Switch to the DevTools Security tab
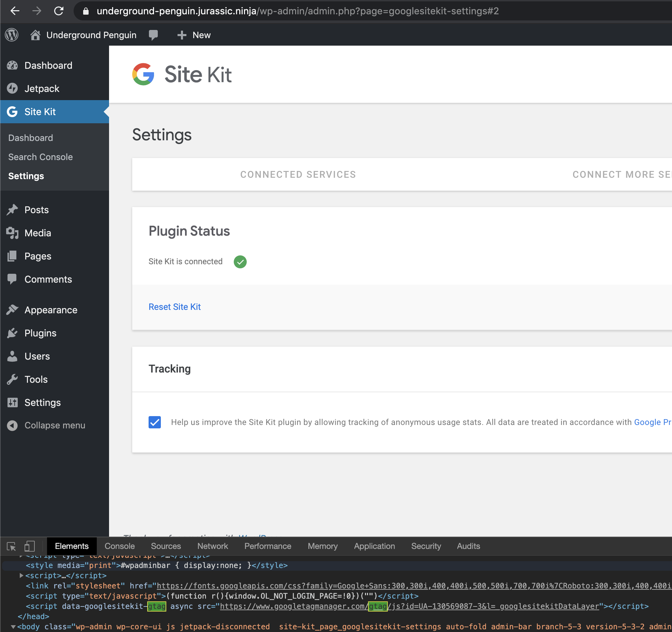This screenshot has width=672, height=632. pyautogui.click(x=426, y=546)
